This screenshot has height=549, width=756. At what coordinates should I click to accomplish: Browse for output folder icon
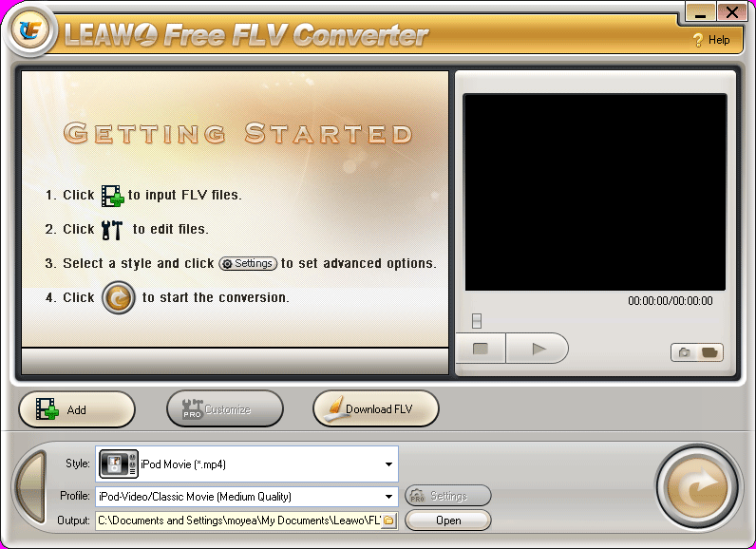pos(389,521)
